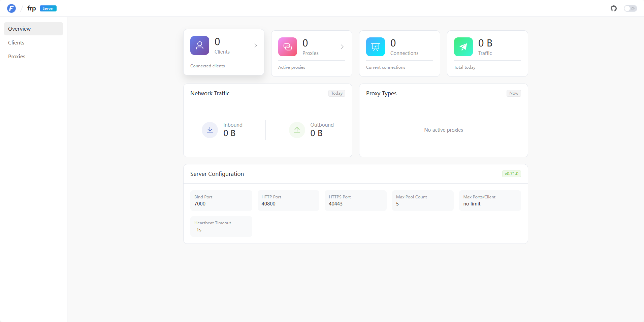
Task: Click the Active proxies label
Action: click(x=292, y=67)
